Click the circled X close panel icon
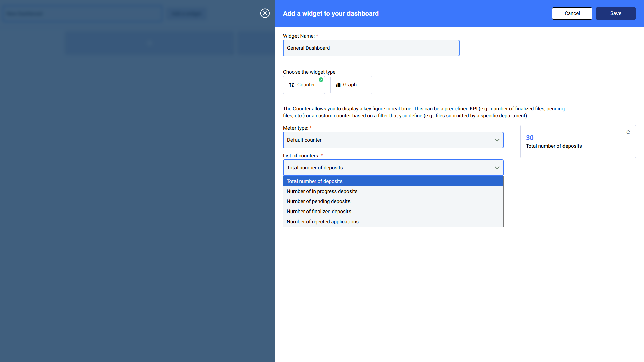This screenshot has height=362, width=644. point(265,13)
